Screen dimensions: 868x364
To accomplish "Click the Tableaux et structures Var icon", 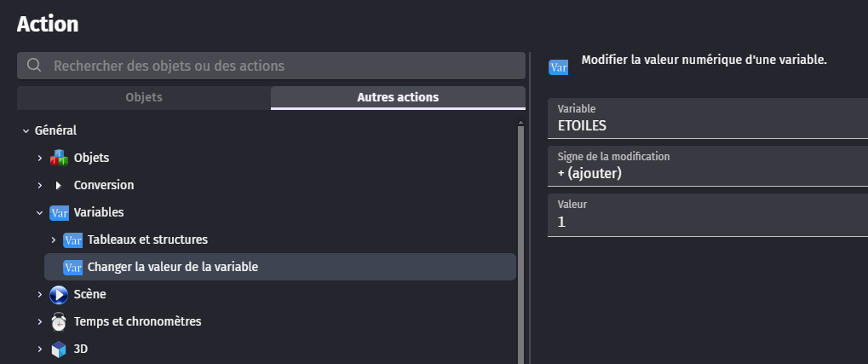I will [72, 240].
